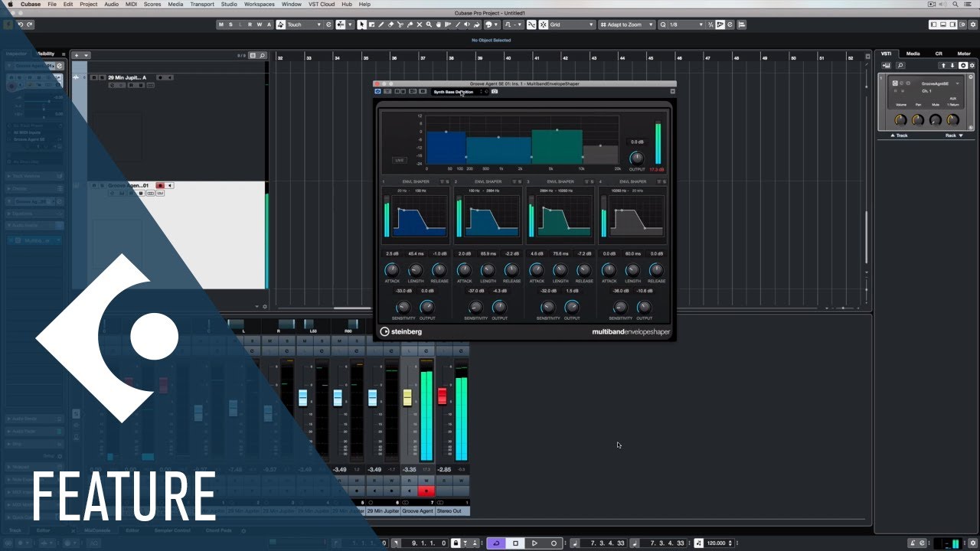Click Groove Agent channel name label
Image resolution: width=980 pixels, height=551 pixels.
coord(418,510)
